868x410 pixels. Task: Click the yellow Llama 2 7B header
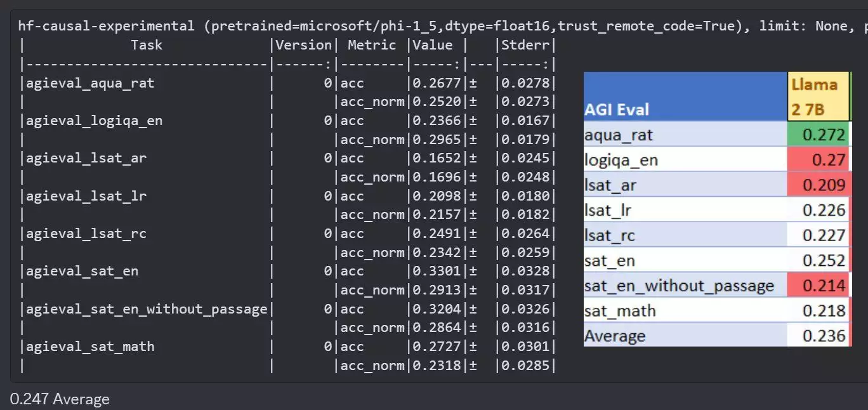[x=819, y=97]
